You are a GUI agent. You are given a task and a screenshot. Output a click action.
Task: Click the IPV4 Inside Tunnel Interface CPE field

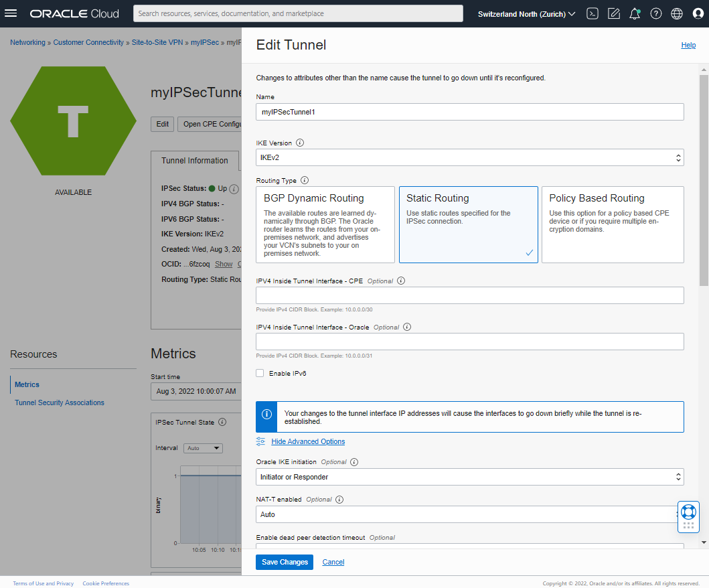pos(469,295)
